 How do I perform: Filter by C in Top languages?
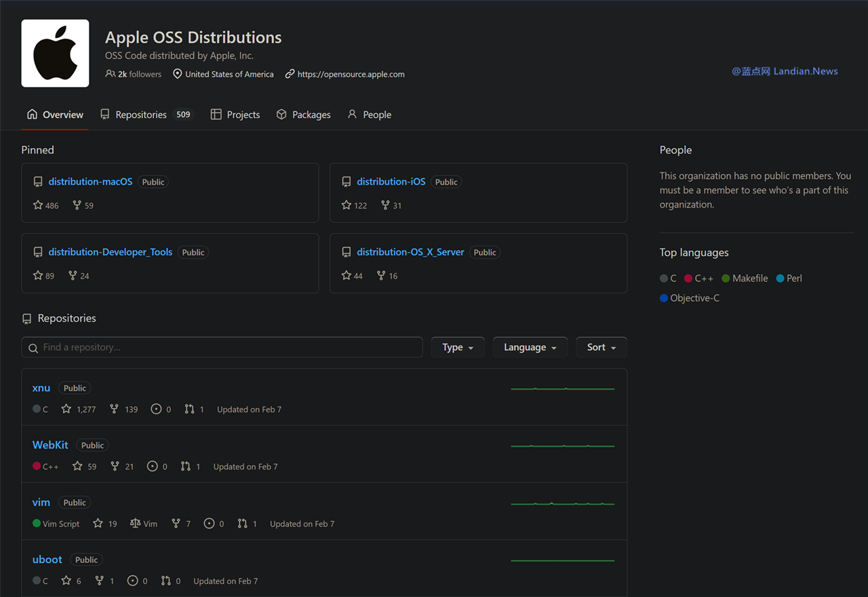pyautogui.click(x=668, y=278)
